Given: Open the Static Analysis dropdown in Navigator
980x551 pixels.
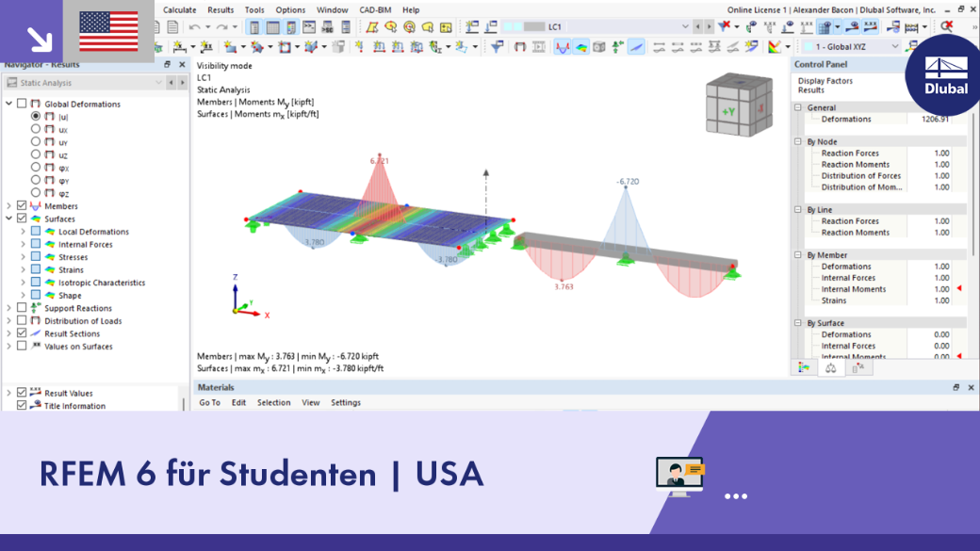Looking at the screenshot, I should click(84, 83).
